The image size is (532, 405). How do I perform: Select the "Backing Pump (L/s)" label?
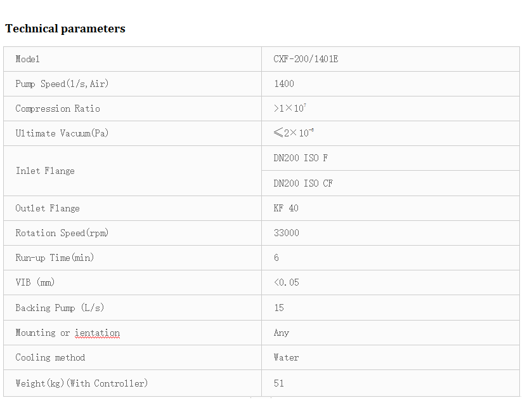point(60,308)
